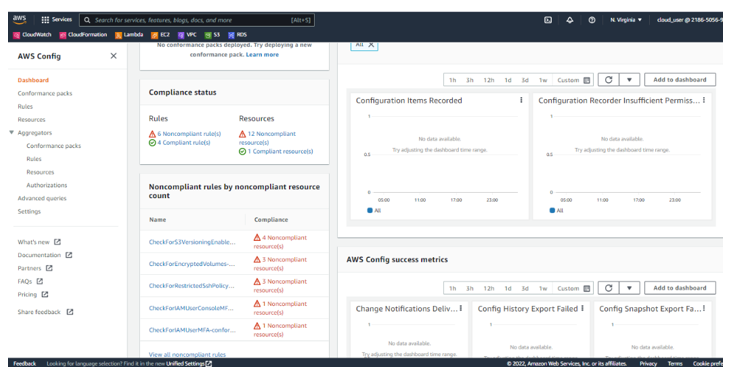Add upper metrics to dashboard

(680, 80)
